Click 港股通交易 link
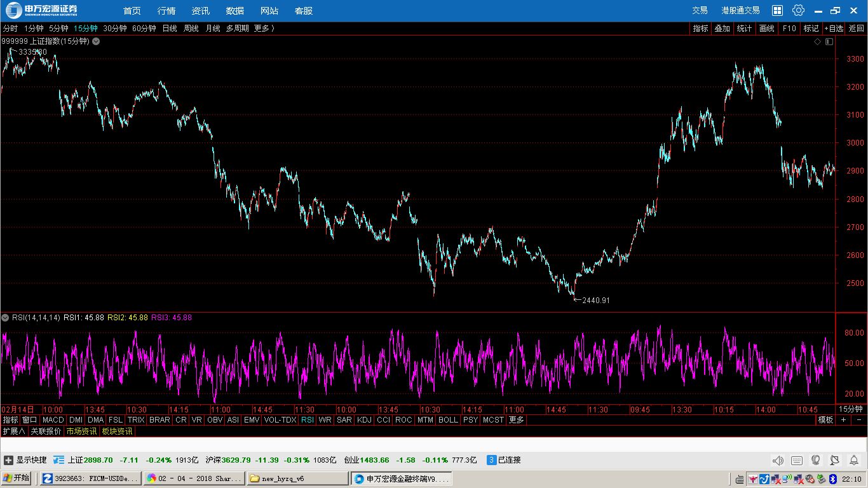Screen dimensions: 868x488 tap(740, 11)
